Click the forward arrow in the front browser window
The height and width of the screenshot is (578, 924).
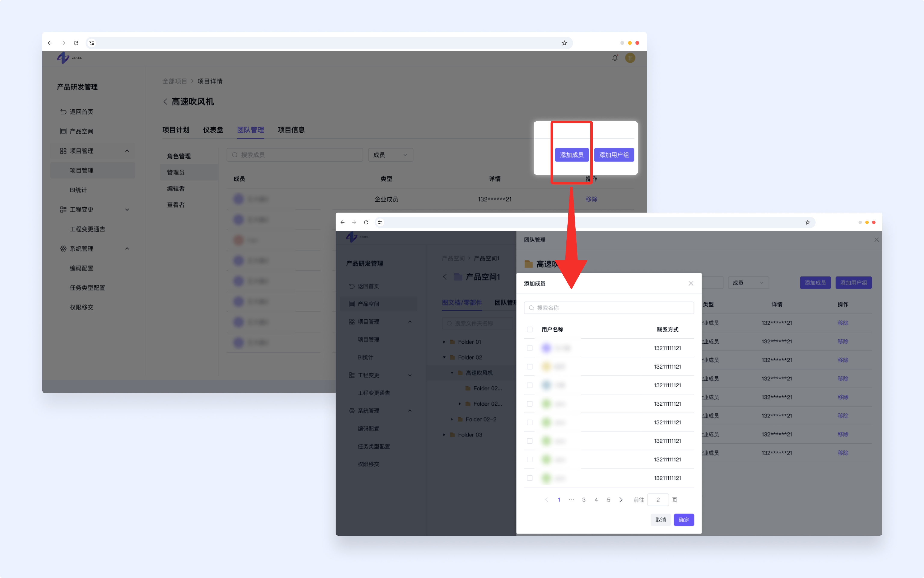pyautogui.click(x=354, y=222)
